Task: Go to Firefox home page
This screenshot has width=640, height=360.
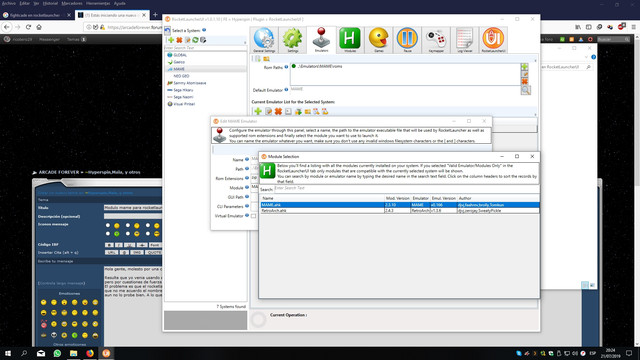Action: point(39,27)
